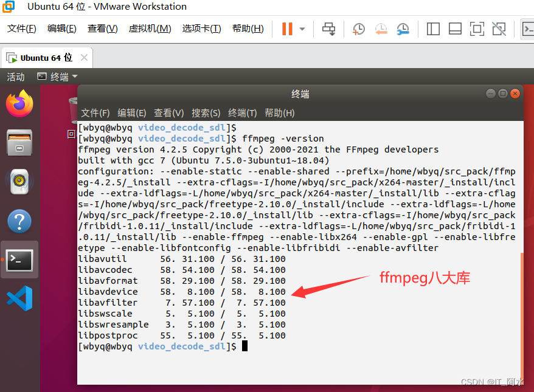This screenshot has width=534, height=392.
Task: Click the terminal window title 终端
Action: point(300,94)
